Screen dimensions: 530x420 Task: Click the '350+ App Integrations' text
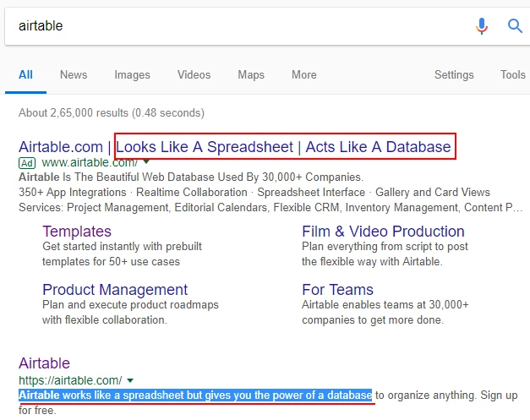point(73,193)
